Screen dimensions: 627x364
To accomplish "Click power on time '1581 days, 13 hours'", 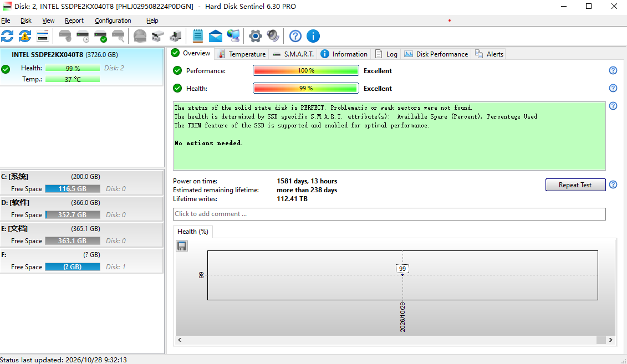I will pos(307,181).
